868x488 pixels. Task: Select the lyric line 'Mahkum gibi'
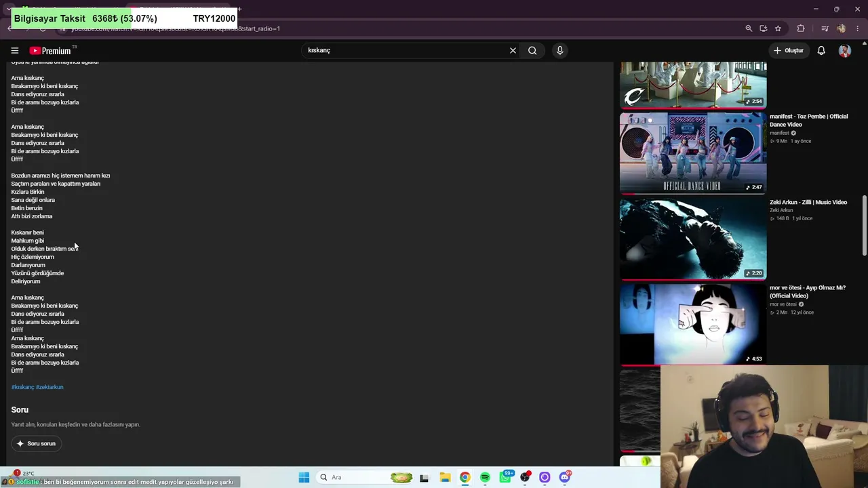[x=27, y=241]
